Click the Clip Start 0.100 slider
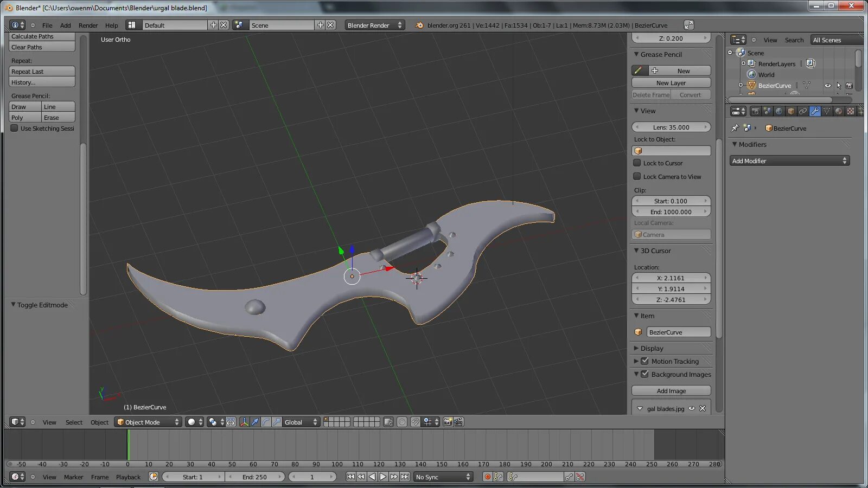 click(671, 201)
